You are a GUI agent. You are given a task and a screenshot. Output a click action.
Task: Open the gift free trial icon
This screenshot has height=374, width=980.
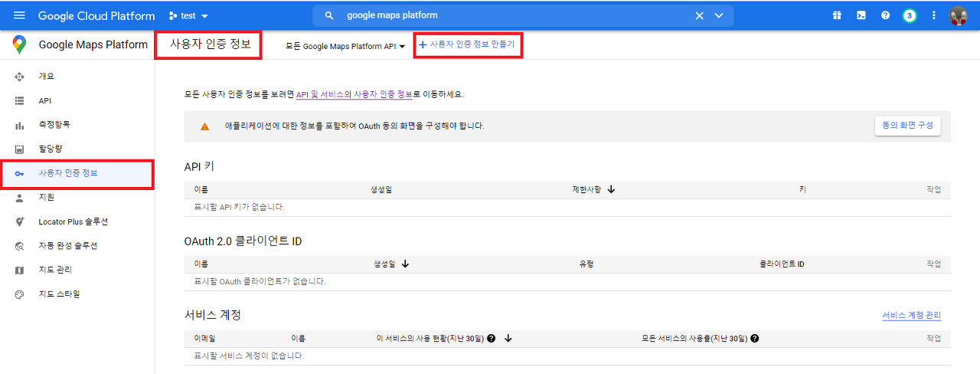coord(838,15)
